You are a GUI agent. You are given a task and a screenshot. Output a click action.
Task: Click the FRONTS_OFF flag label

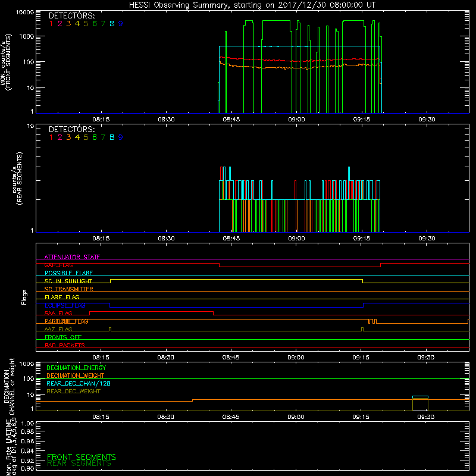(x=63, y=337)
